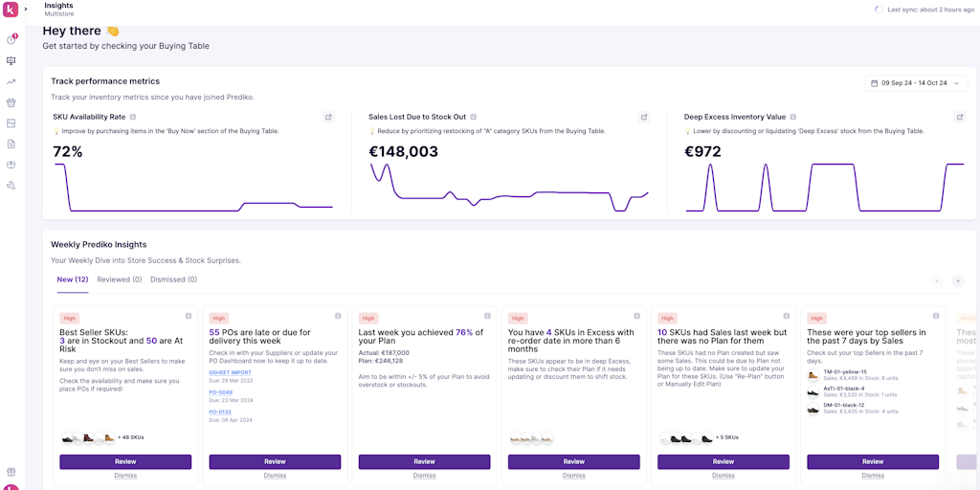980x490 pixels.
Task: Open the gift icon at sidebar bottom
Action: 11,471
